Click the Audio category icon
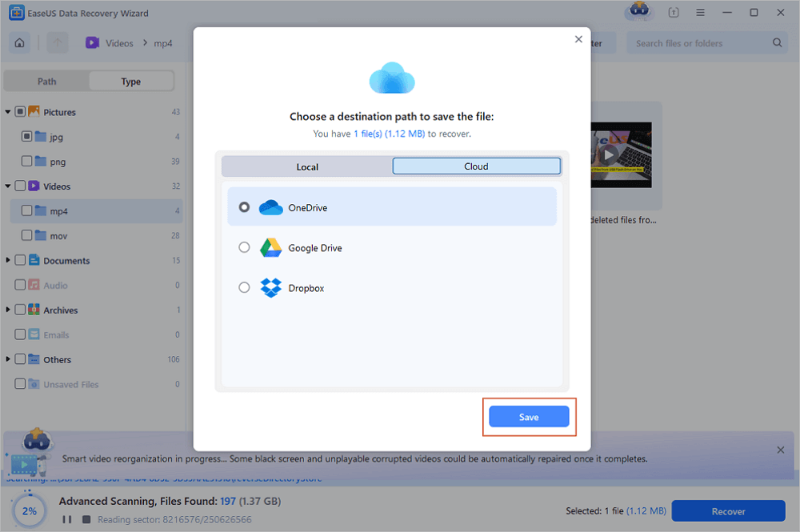800x532 pixels. tap(34, 285)
